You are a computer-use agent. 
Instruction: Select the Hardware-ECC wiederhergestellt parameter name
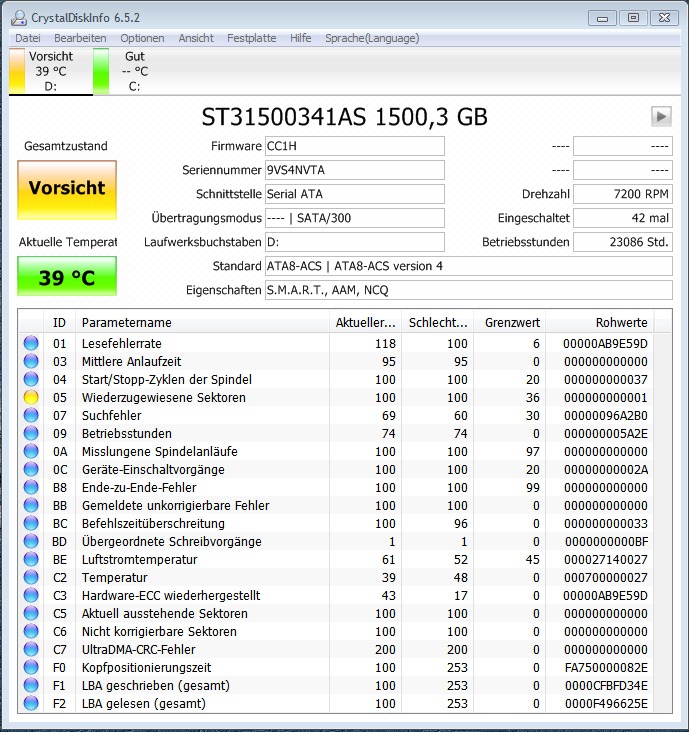click(x=171, y=596)
